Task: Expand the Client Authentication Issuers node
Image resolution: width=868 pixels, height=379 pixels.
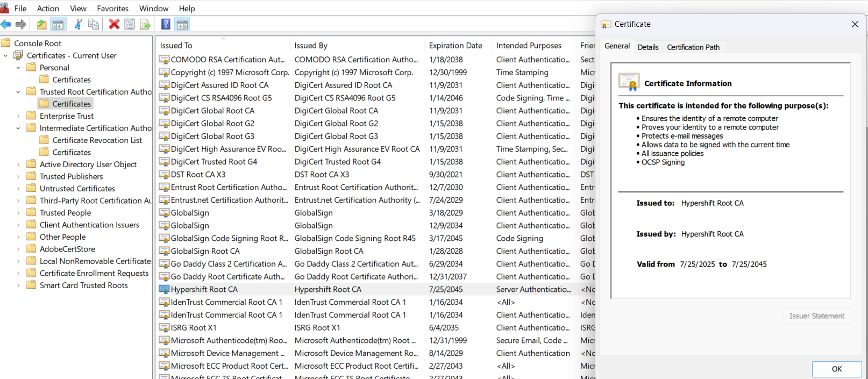Action: coord(18,225)
